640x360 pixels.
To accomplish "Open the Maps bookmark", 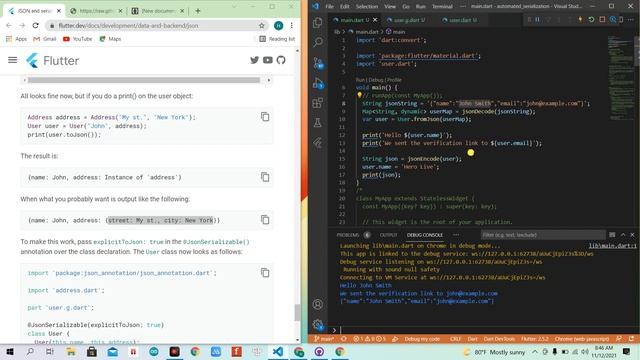I will [x=110, y=39].
